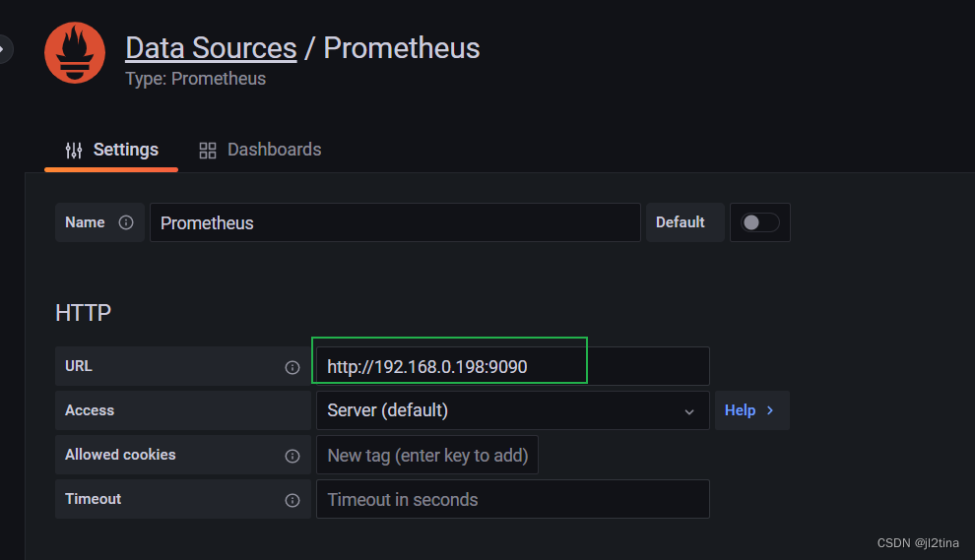Click the Allowed cookies New tag input
The height and width of the screenshot is (560, 975).
point(427,455)
